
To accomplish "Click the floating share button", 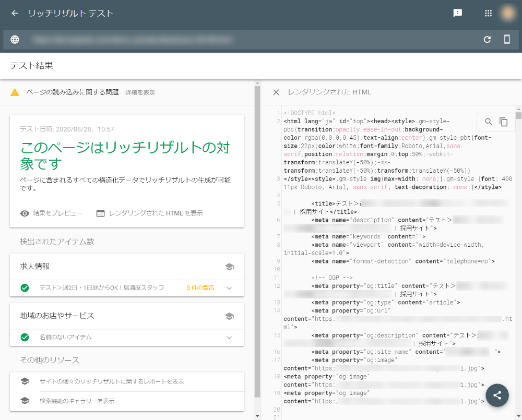I will (x=497, y=395).
